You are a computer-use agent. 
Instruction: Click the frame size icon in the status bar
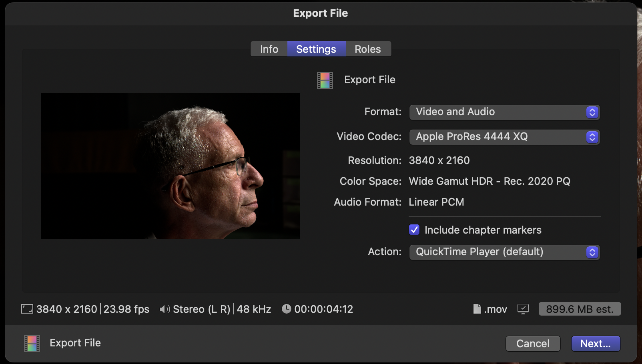pos(27,309)
